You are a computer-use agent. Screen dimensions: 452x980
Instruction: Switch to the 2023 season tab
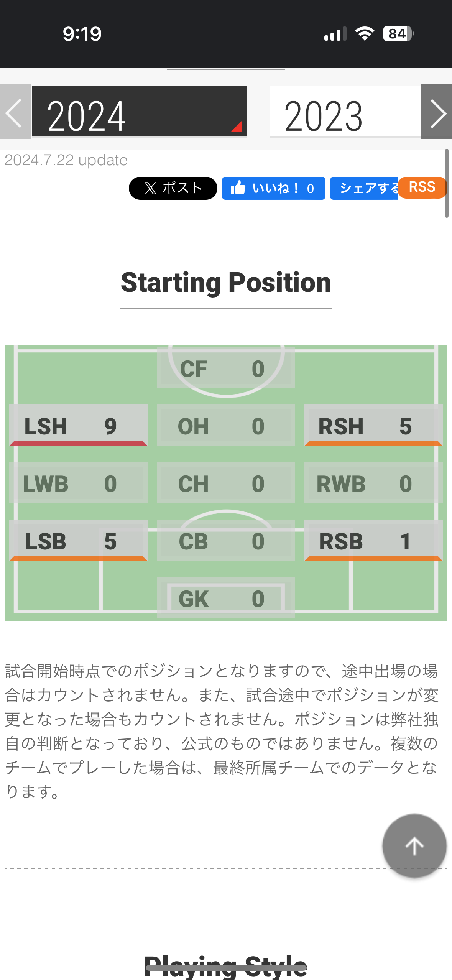pyautogui.click(x=345, y=112)
